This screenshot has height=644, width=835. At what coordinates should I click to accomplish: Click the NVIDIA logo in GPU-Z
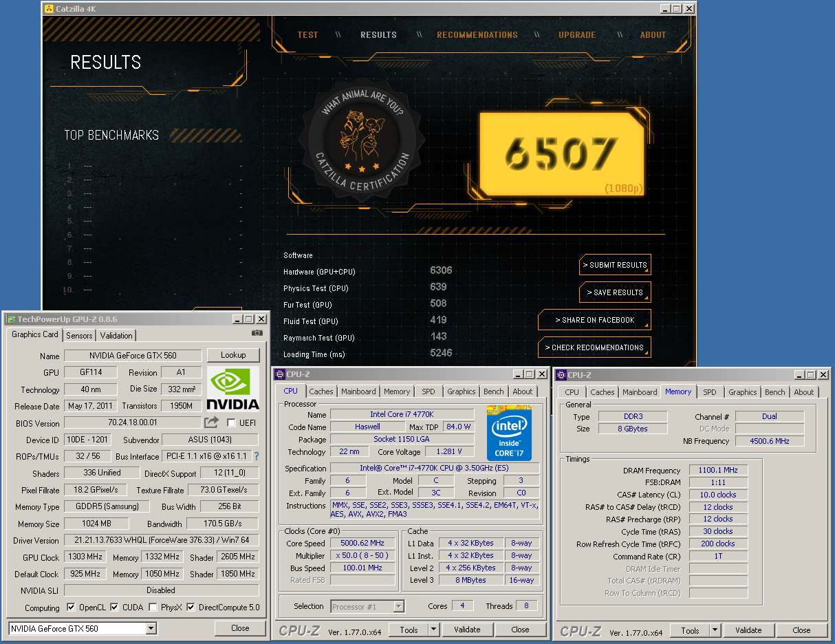(232, 389)
